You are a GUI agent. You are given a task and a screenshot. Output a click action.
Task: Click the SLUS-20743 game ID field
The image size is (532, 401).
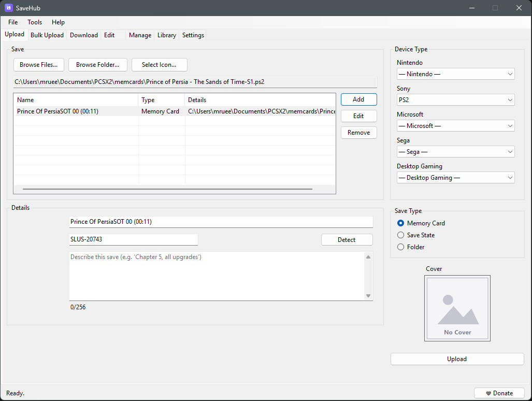coord(133,239)
